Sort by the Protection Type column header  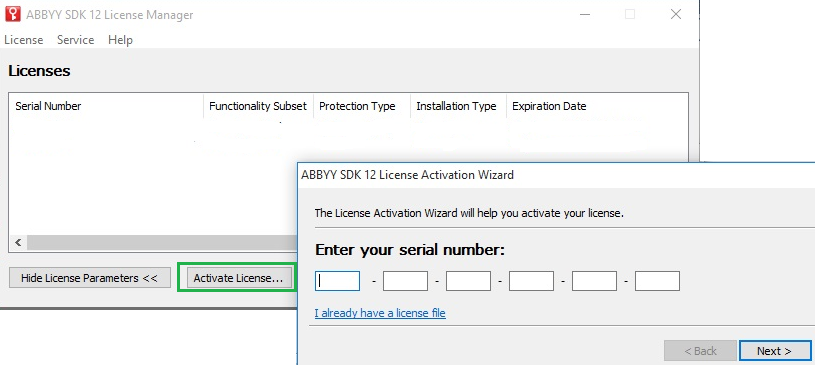(x=362, y=106)
